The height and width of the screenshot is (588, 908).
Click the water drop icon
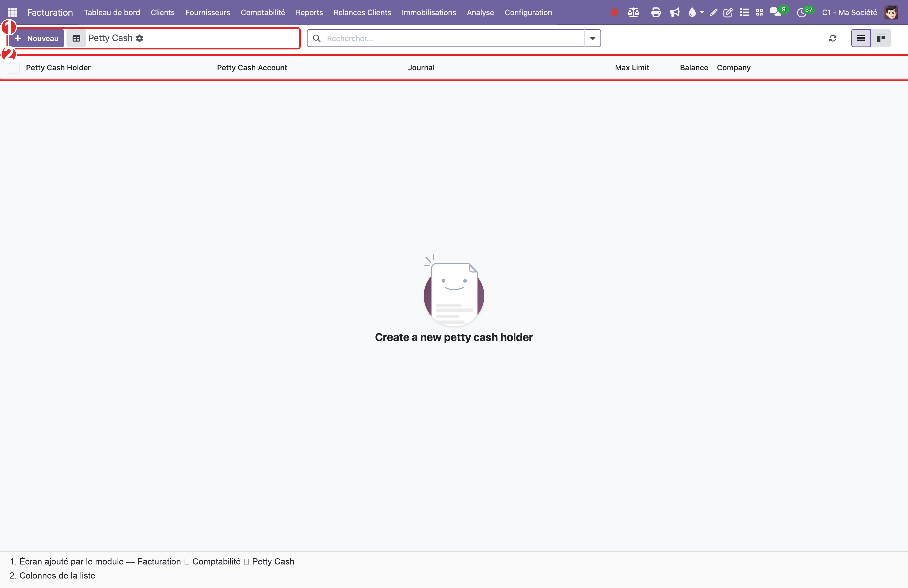coord(692,12)
